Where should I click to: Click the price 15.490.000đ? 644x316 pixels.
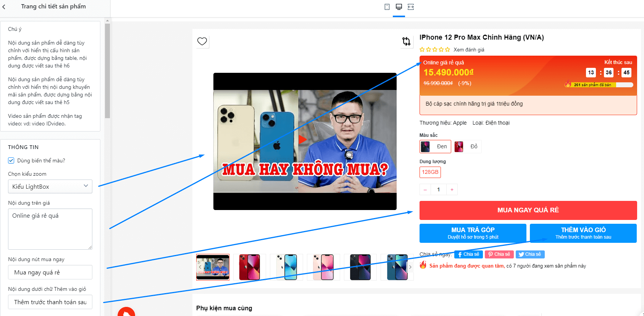pos(449,72)
